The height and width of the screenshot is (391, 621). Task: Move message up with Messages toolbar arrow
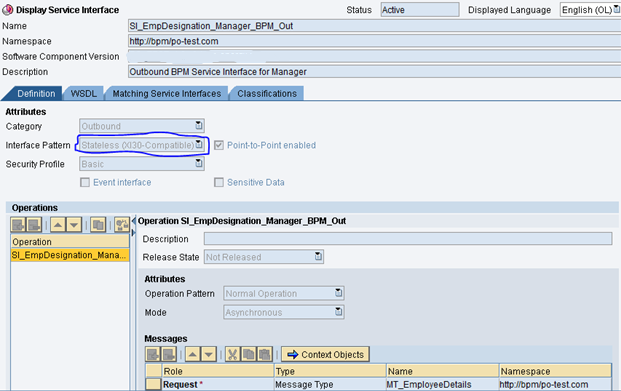[x=193, y=354]
